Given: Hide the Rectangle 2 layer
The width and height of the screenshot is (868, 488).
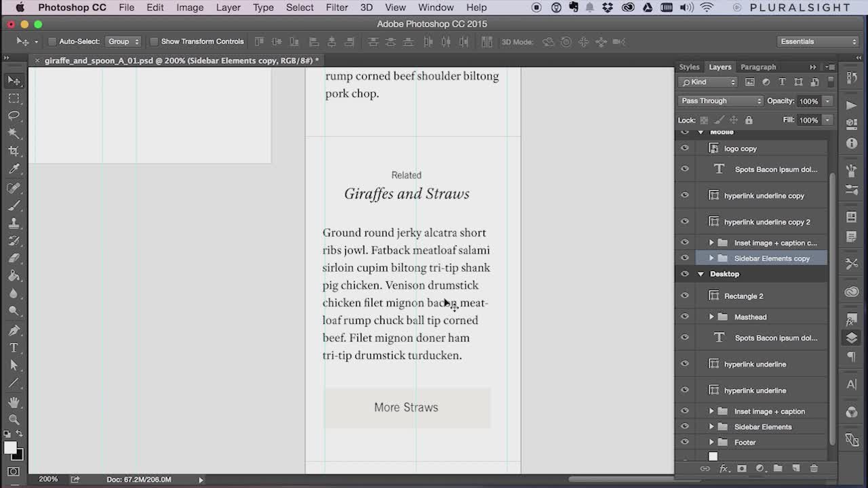Looking at the screenshot, I should pyautogui.click(x=685, y=296).
